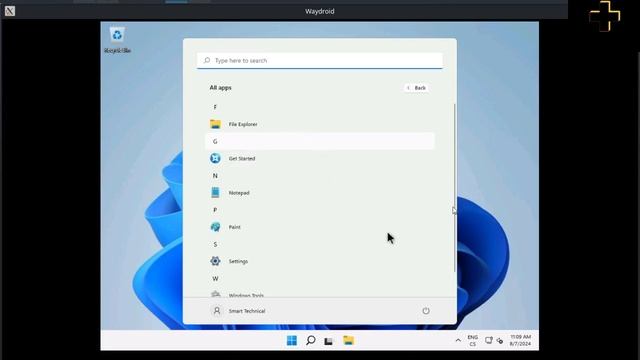
Task: Select the letter W section header
Action: point(215,278)
